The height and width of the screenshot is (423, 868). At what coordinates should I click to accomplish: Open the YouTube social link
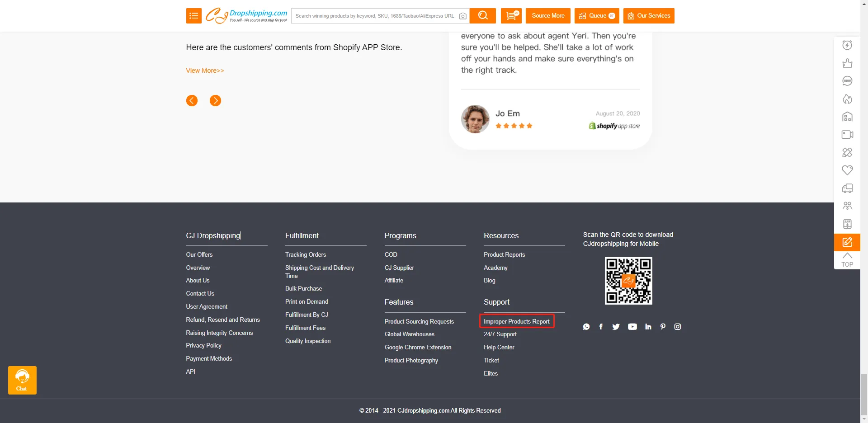pos(632,327)
